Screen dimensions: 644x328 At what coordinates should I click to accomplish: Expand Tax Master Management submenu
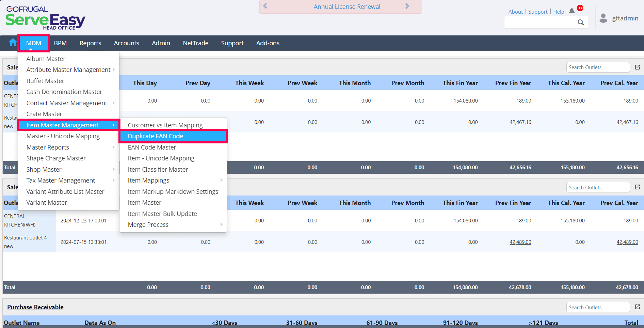[113, 180]
